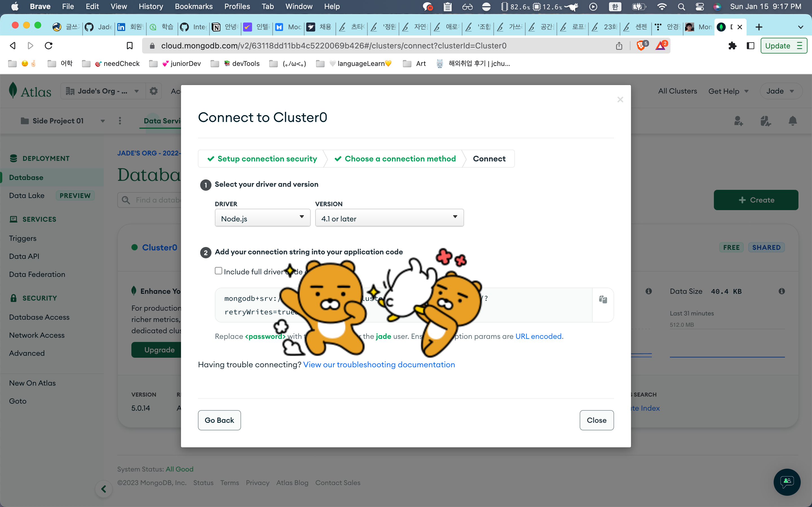The height and width of the screenshot is (507, 812).
Task: Close the Connect to Cluster0 dialog via X
Action: click(620, 100)
